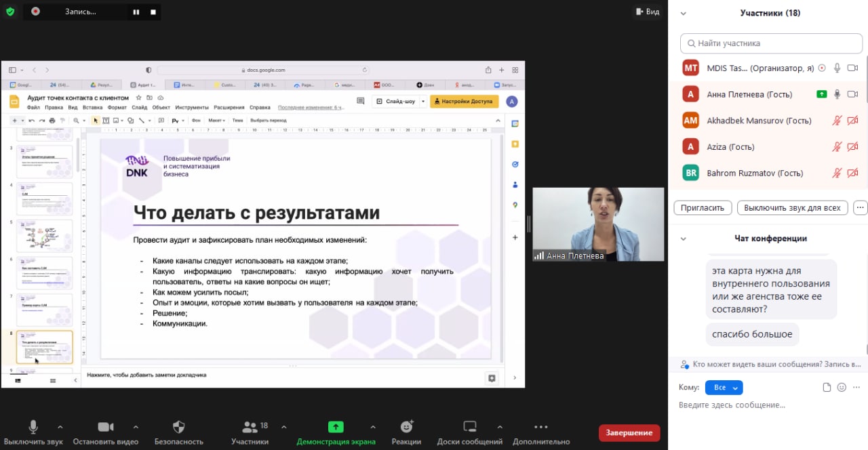This screenshot has height=450, width=868.
Task: Mute the microphone (Выключить звук)
Action: 33,427
